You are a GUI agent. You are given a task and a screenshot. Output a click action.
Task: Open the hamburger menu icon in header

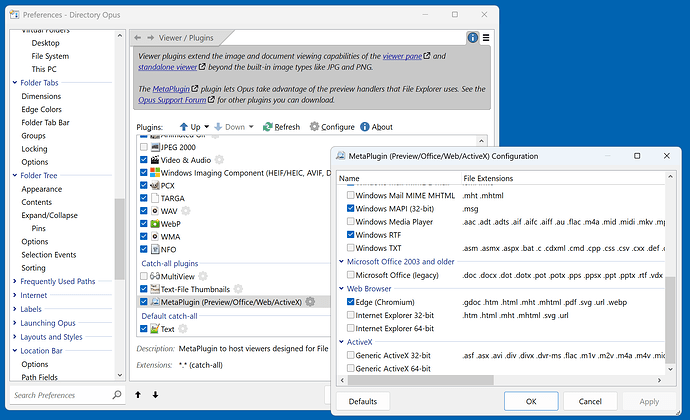click(x=486, y=38)
